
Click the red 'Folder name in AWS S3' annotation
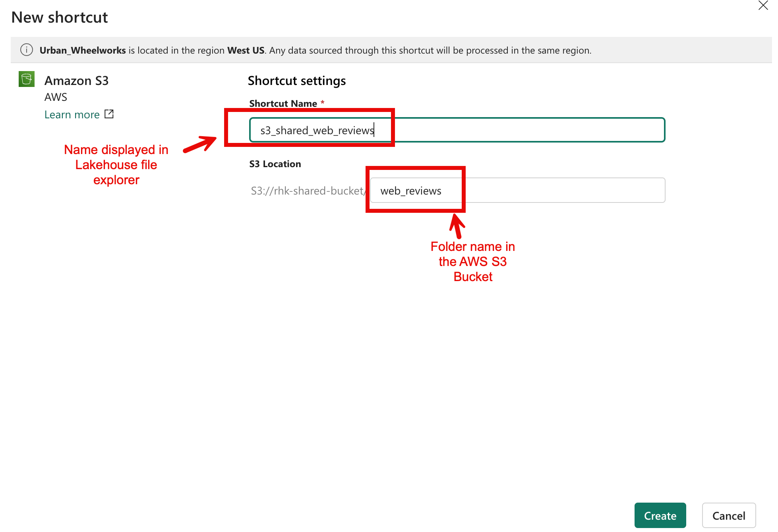pyautogui.click(x=472, y=262)
